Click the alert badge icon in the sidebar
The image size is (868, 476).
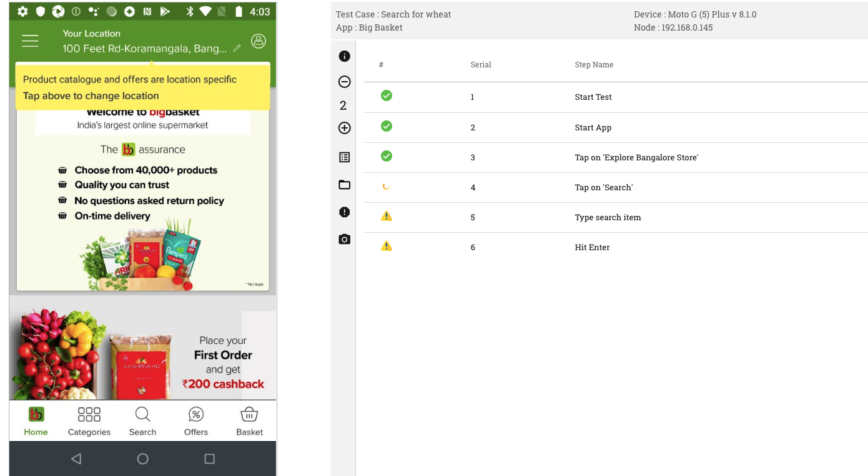click(x=344, y=212)
